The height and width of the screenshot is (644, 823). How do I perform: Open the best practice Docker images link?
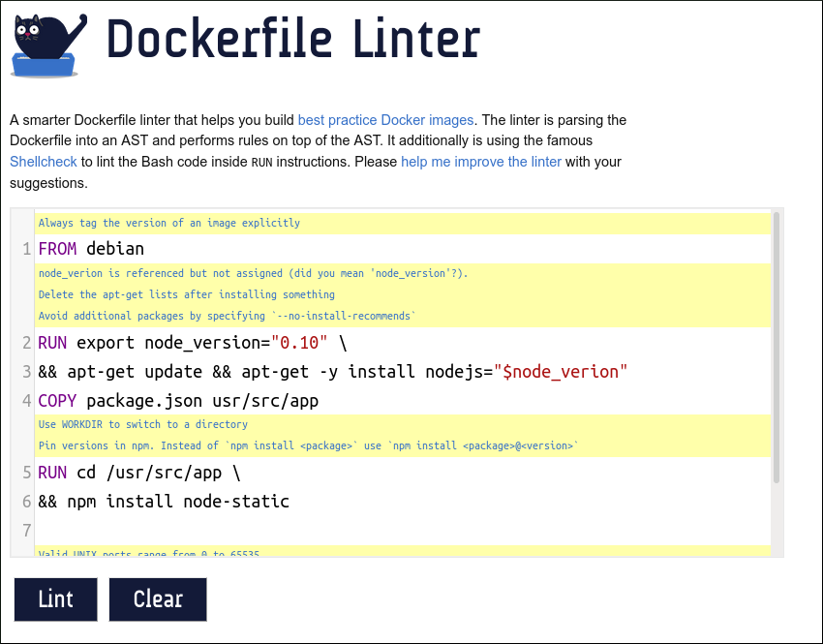[384, 120]
